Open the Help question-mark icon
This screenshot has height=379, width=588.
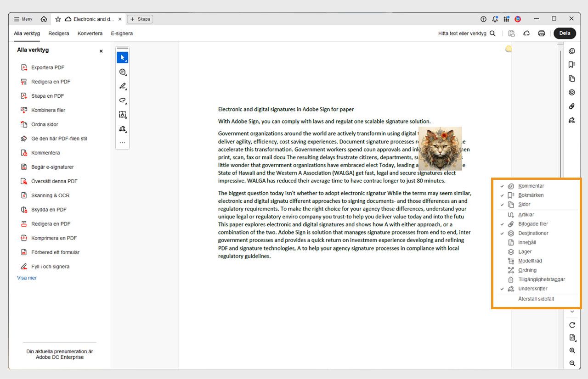(483, 19)
